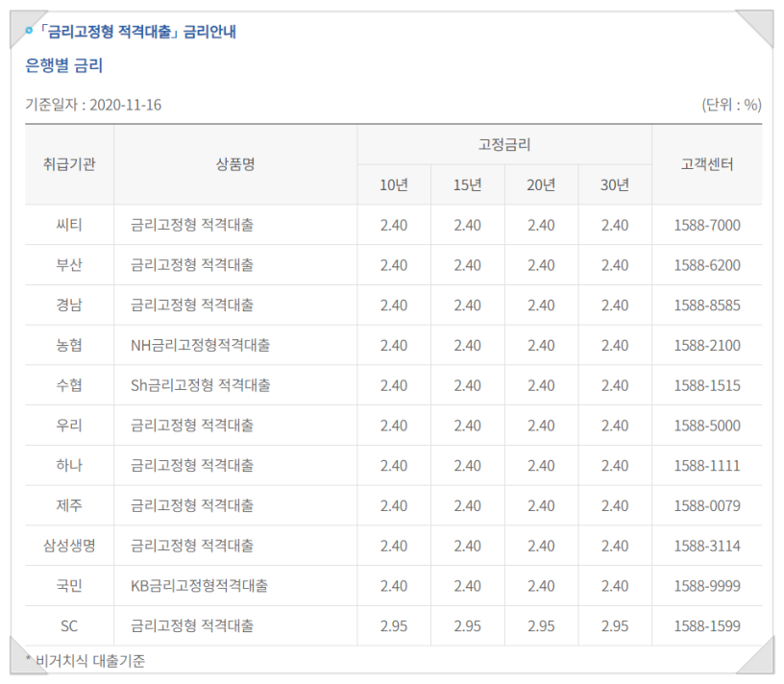Select 씨티 row product 금리고정형 적격대출

192,225
